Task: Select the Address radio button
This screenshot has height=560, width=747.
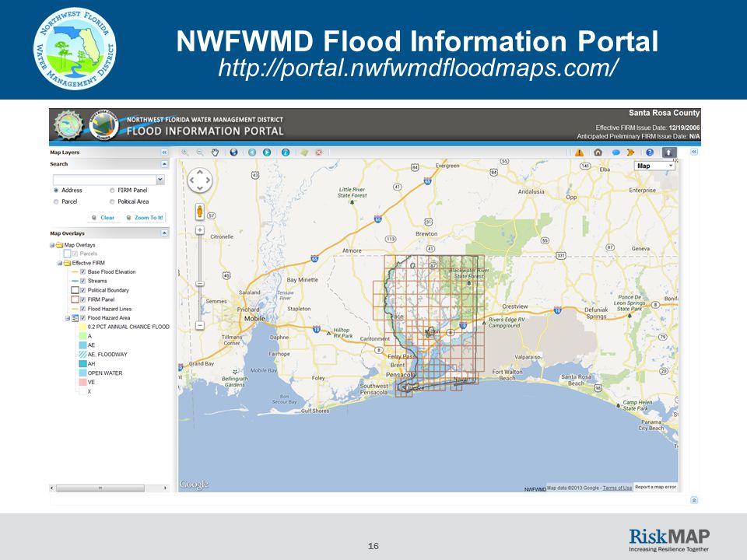Action: click(56, 190)
